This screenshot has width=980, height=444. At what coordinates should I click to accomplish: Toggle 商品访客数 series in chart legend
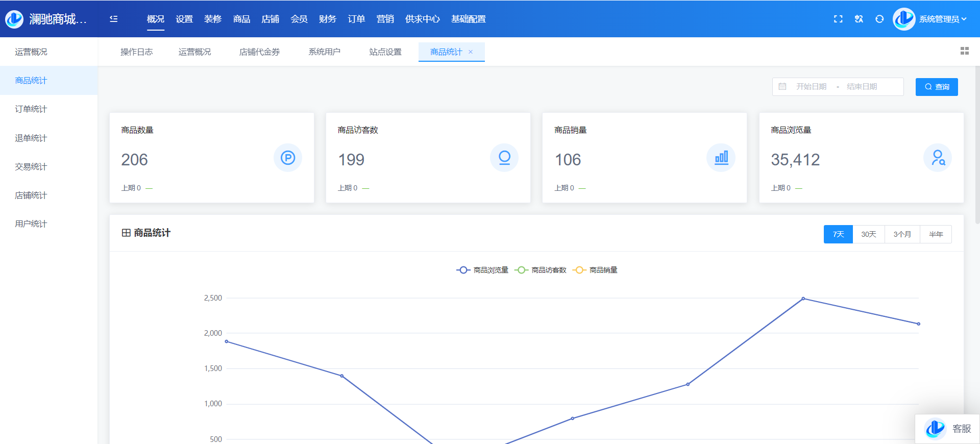click(x=541, y=270)
